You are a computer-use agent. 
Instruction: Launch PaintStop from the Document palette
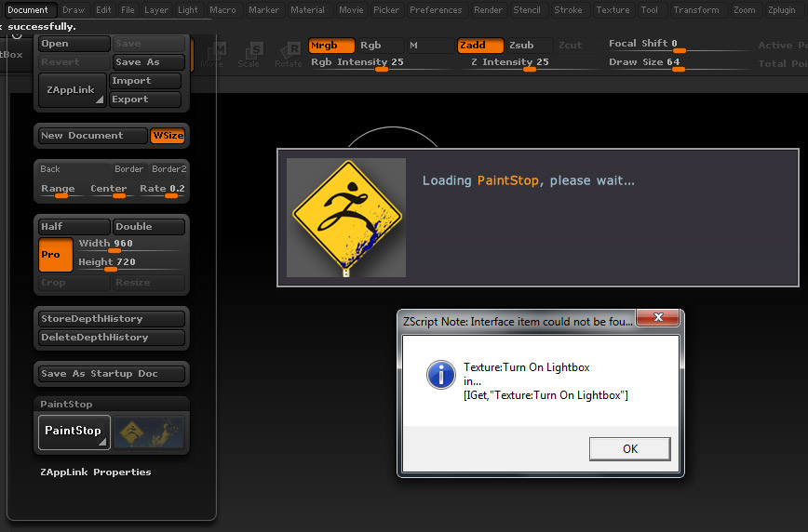point(74,432)
